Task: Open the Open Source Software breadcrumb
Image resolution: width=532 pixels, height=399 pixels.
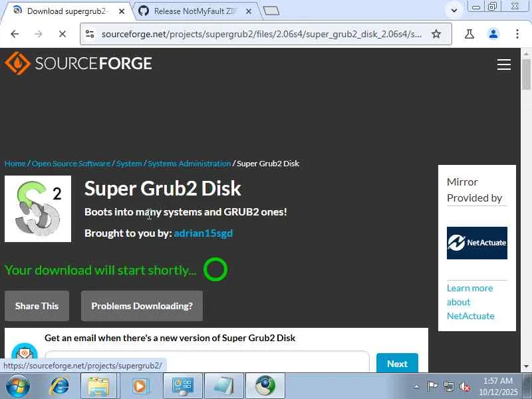Action: [x=71, y=164]
